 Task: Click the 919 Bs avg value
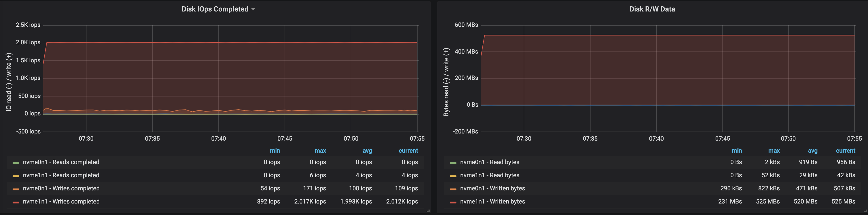[x=808, y=162]
